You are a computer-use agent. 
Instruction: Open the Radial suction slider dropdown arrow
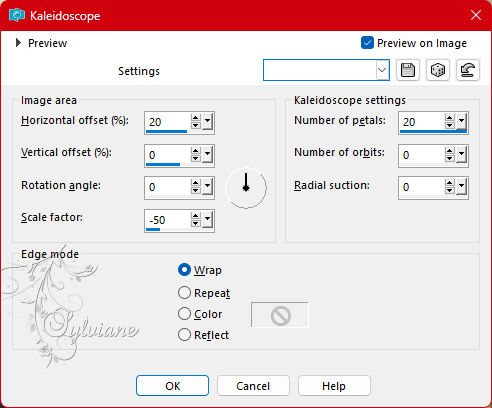click(x=461, y=187)
